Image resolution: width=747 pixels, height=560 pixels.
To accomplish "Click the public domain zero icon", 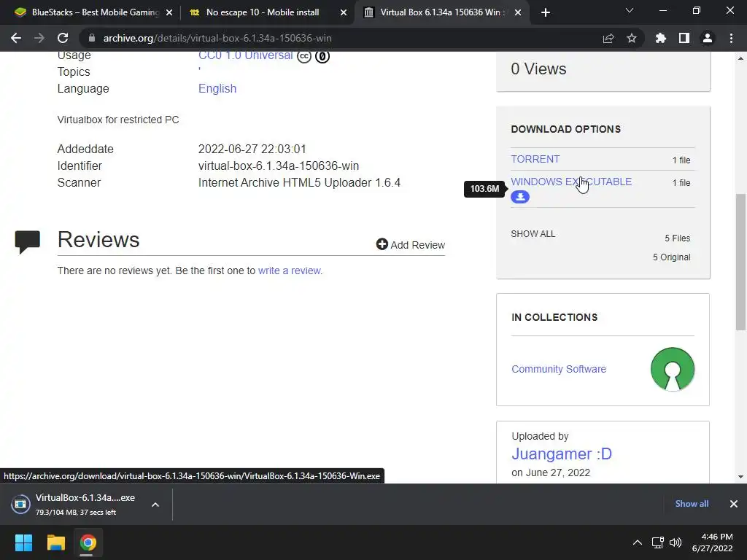I will pyautogui.click(x=322, y=56).
